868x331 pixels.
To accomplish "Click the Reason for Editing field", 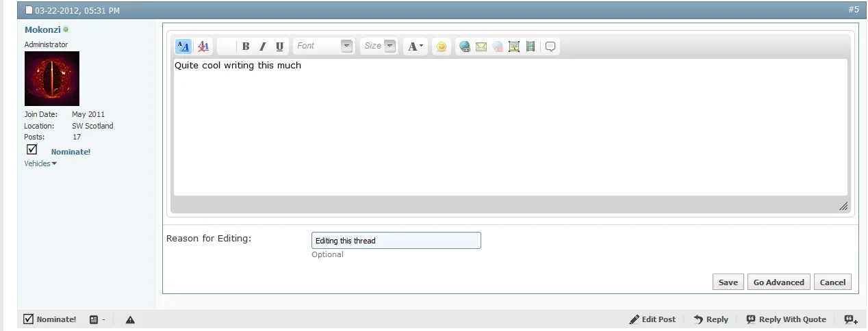I will (x=396, y=240).
